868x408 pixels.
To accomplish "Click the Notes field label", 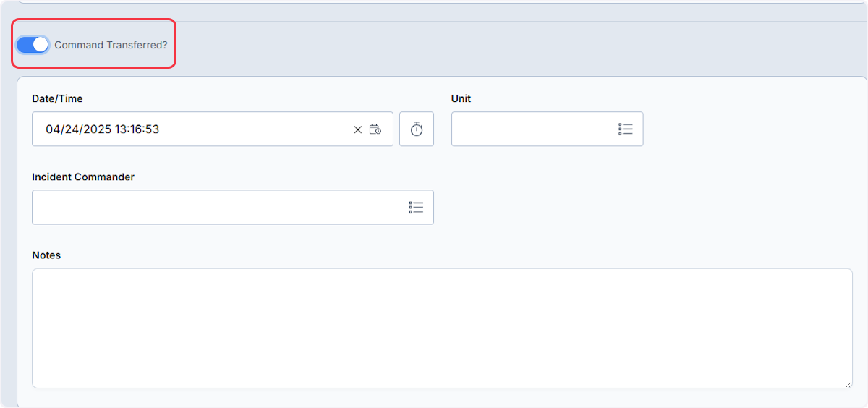I will click(46, 255).
